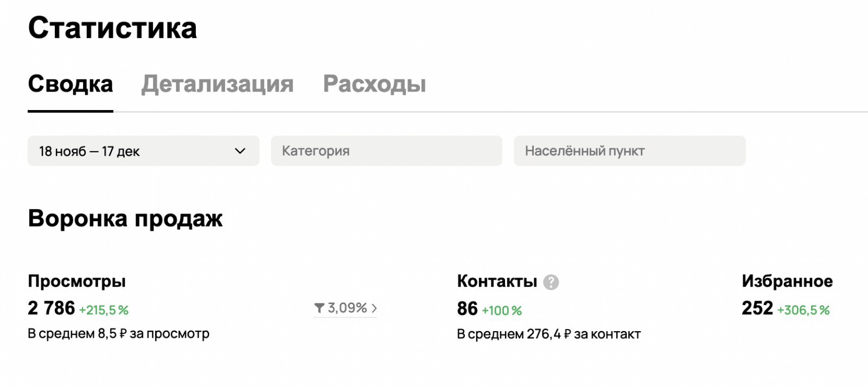
Task: Open the Расходы tab
Action: (374, 84)
